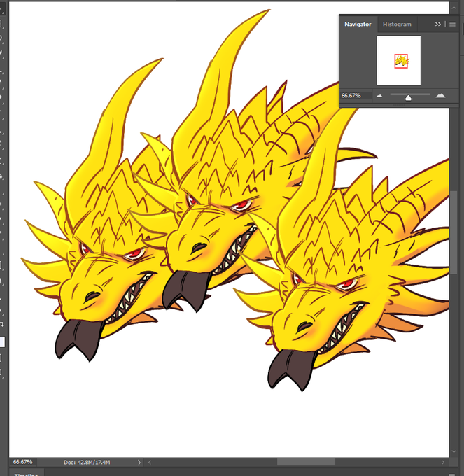Screen dimensions: 464x476
Task: Click the Navigator zoom percentage field
Action: click(356, 96)
